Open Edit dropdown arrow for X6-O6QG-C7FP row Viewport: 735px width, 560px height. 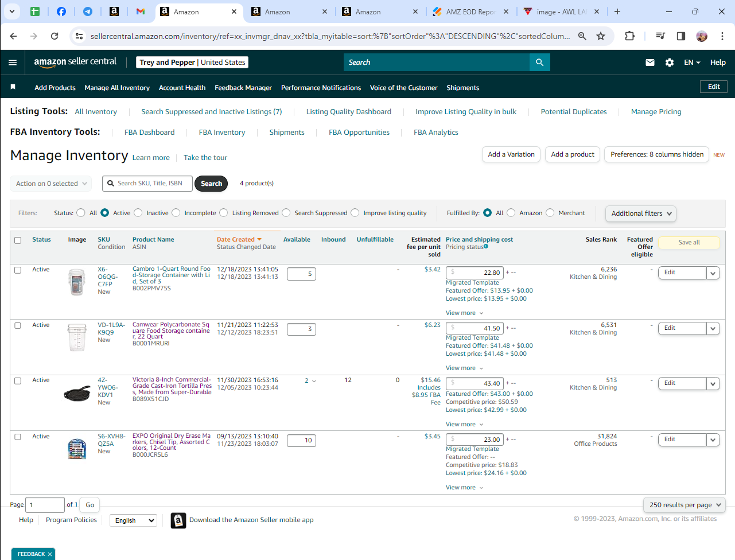[x=713, y=273]
